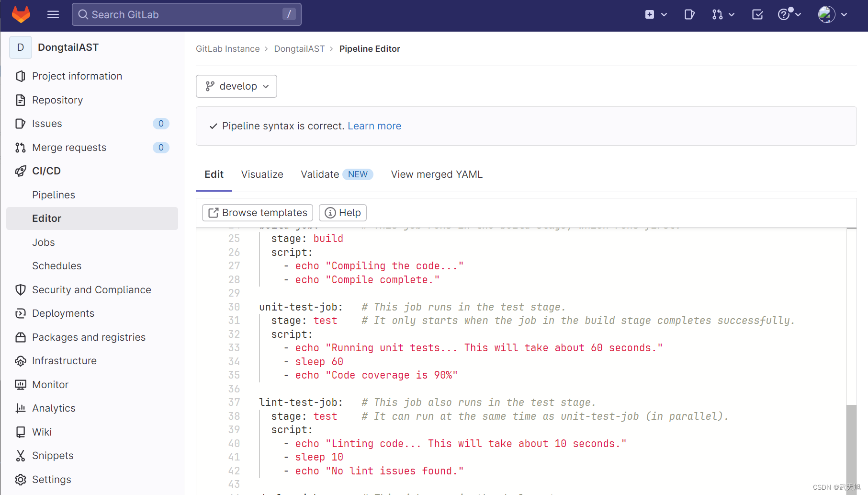Click the Browse templates button
The image size is (868, 495).
258,213
